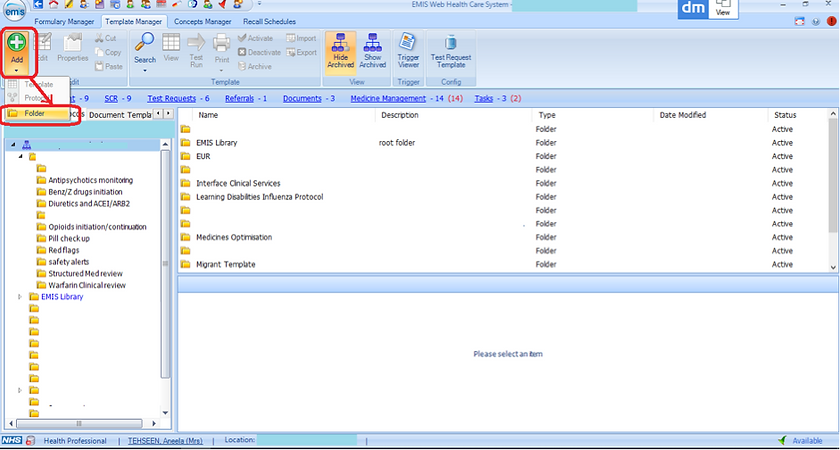Click Activate in the Template group
The width and height of the screenshot is (840, 450).
(255, 38)
